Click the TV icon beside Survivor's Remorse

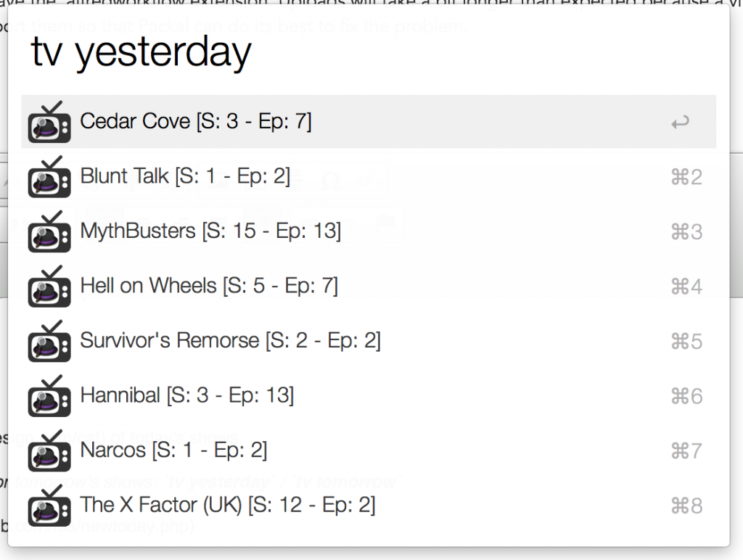(x=49, y=341)
